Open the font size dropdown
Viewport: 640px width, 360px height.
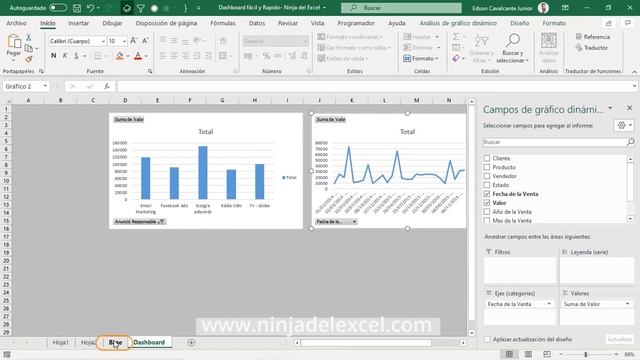point(124,41)
